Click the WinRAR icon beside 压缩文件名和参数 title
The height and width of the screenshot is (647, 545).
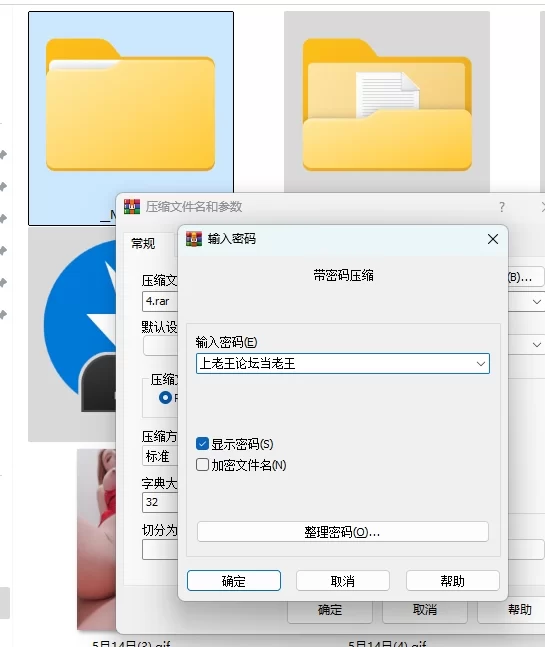[132, 207]
